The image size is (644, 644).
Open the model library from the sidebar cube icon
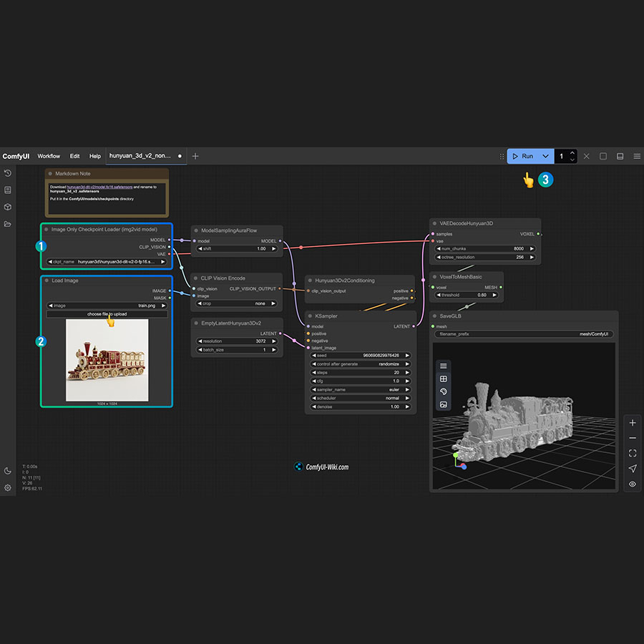(x=8, y=206)
